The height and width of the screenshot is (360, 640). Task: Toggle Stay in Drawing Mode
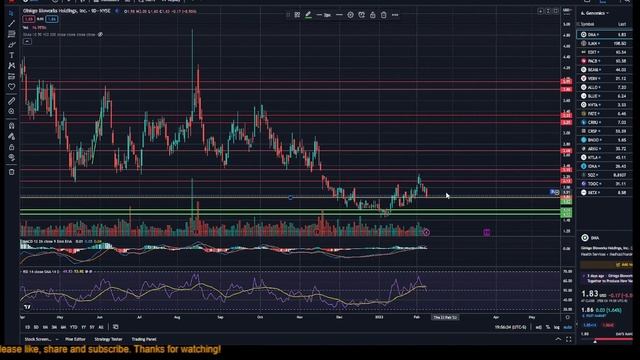(11, 136)
